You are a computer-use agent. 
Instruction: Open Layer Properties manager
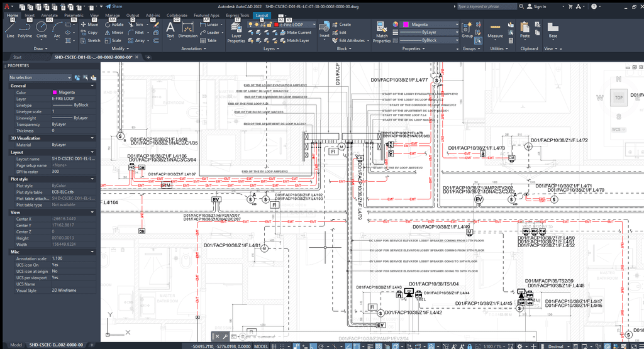click(236, 31)
